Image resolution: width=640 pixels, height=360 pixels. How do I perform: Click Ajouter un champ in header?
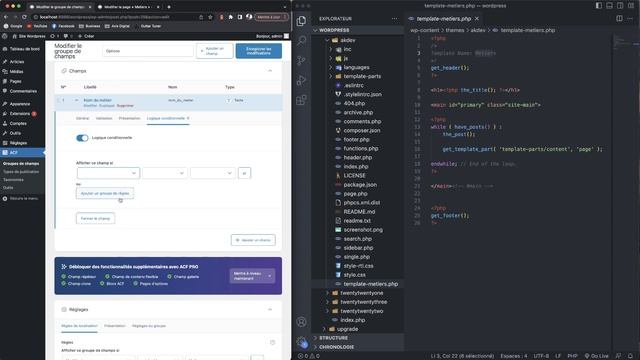pos(215,51)
